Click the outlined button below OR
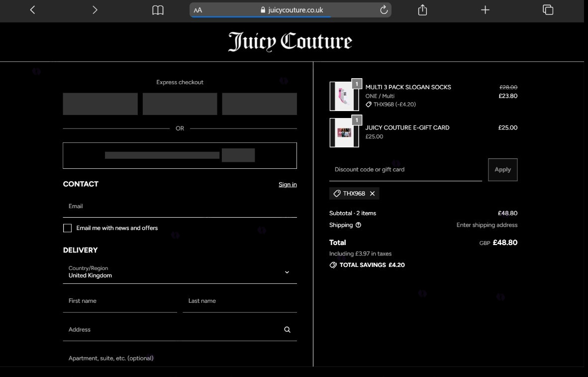588x377 pixels. pos(180,155)
